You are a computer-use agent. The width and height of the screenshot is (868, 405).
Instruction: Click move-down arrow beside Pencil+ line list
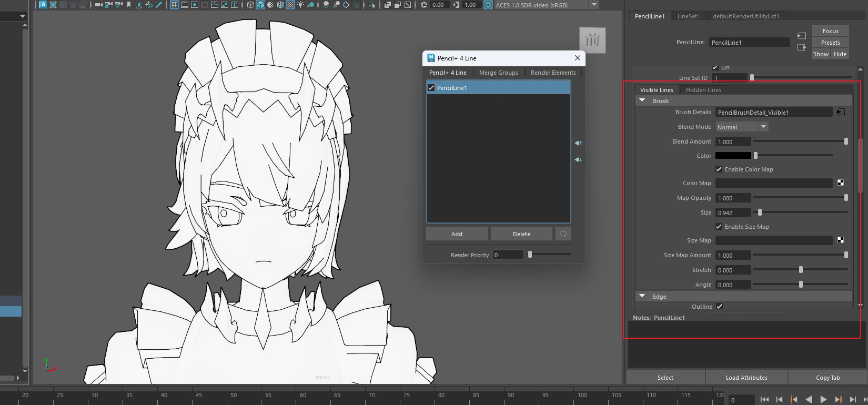pos(578,159)
